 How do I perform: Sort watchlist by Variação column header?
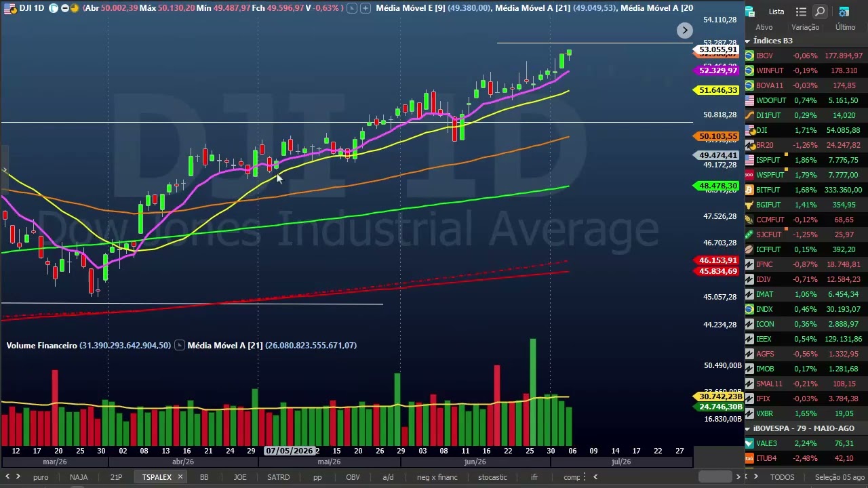[806, 27]
